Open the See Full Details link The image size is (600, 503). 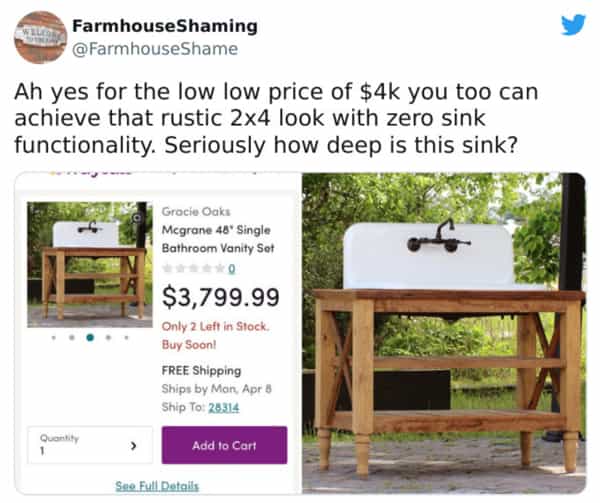pyautogui.click(x=157, y=486)
